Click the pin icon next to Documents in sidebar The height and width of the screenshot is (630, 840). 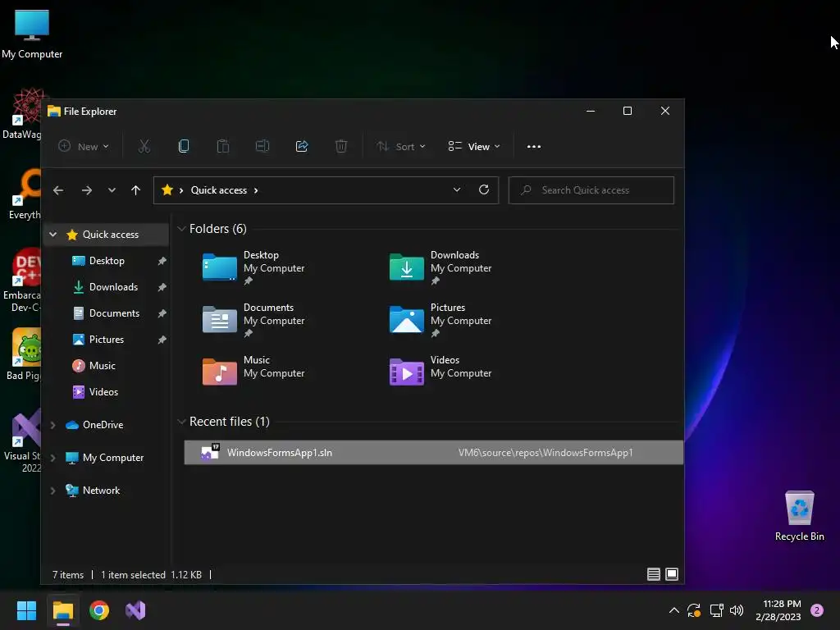[162, 313]
